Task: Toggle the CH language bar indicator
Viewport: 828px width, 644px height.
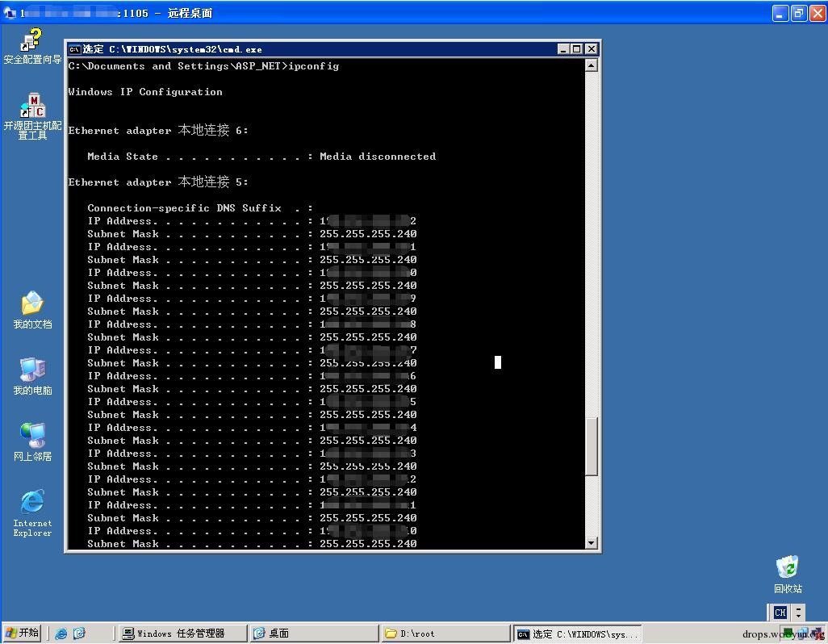Action: pyautogui.click(x=780, y=613)
